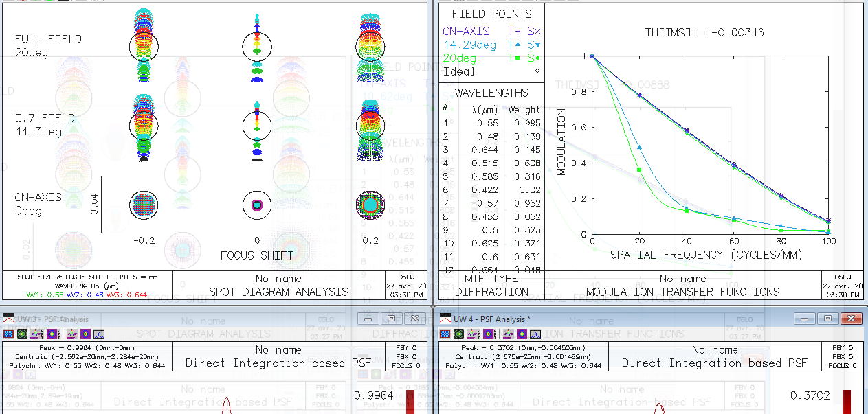Screen dimensions: 868x414
Task: Select FFT wireframe PSF plot icon in UW 3
Action: click(x=38, y=334)
